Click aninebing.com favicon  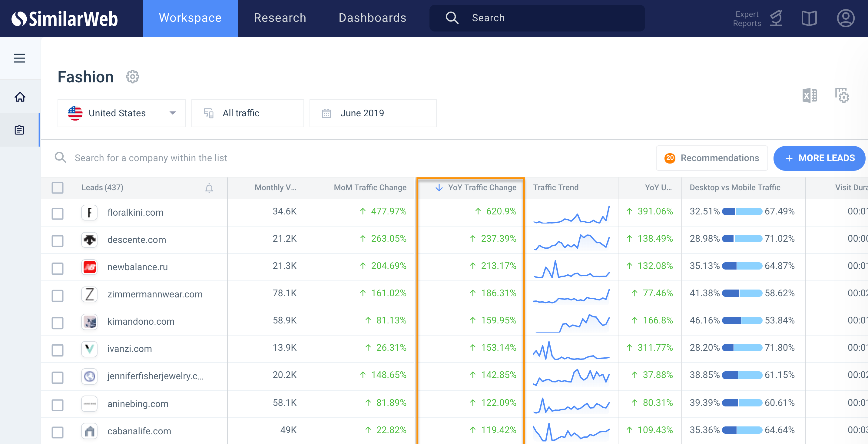pos(89,404)
